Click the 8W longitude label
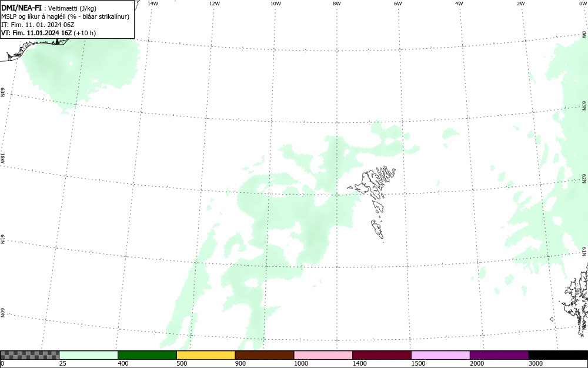This screenshot has width=588, height=368. (x=337, y=4)
